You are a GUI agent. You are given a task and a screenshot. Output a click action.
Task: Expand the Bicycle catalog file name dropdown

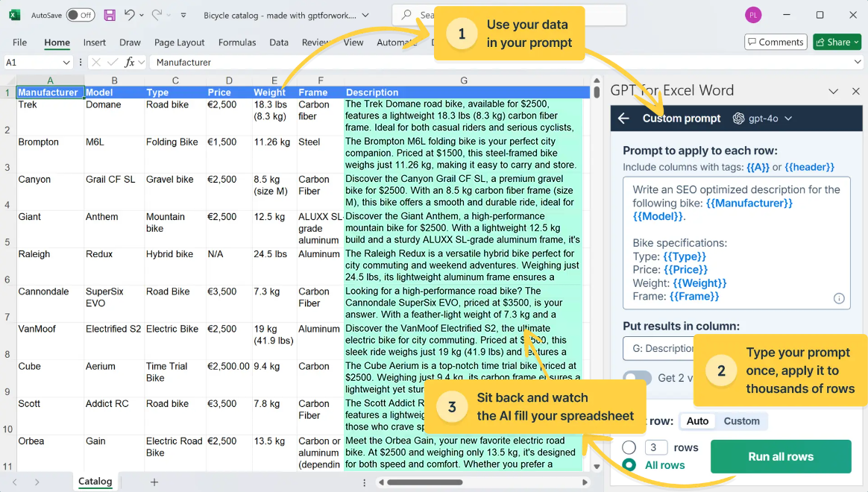(x=365, y=16)
